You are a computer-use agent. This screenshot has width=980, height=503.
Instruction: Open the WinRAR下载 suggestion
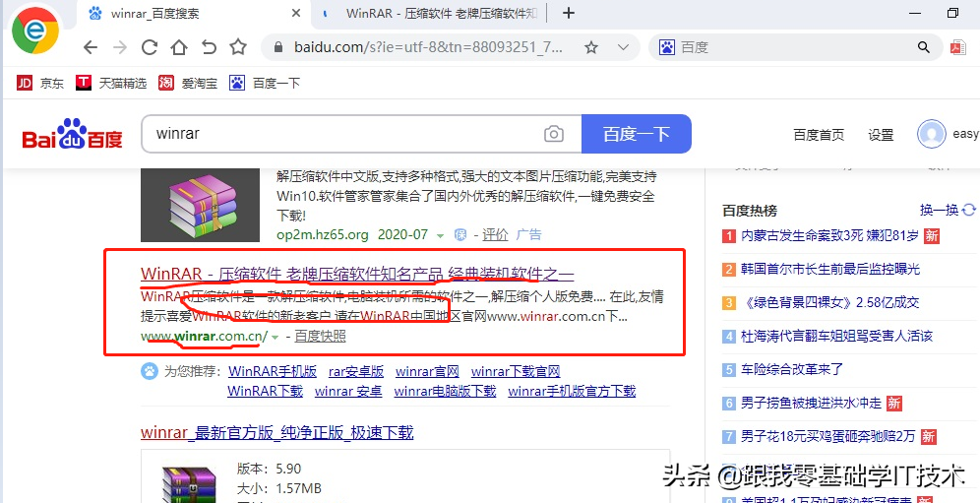point(265,392)
